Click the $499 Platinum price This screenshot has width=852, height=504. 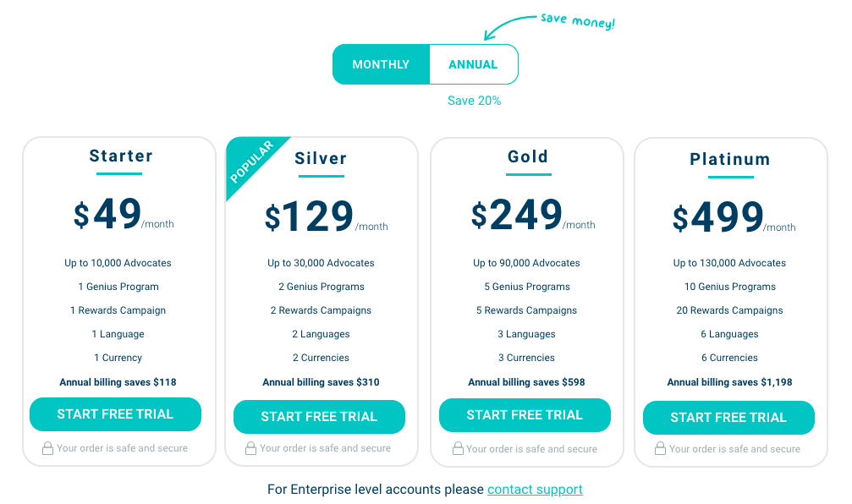(x=718, y=218)
